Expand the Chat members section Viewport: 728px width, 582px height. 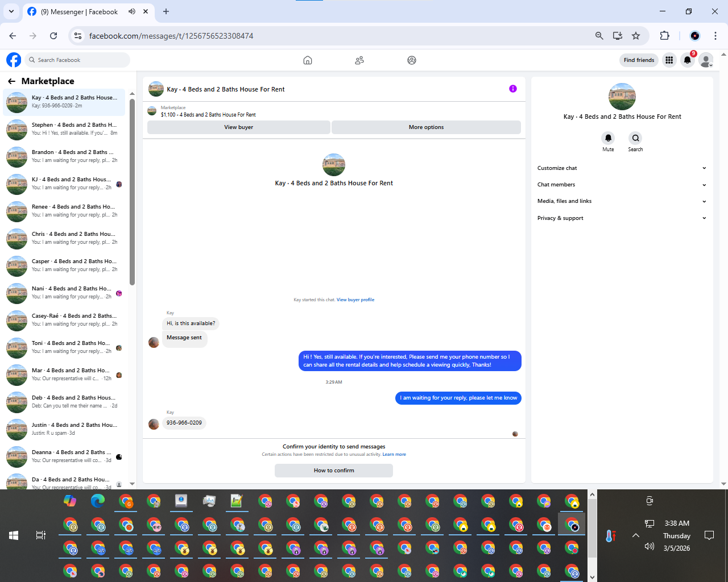pos(622,185)
